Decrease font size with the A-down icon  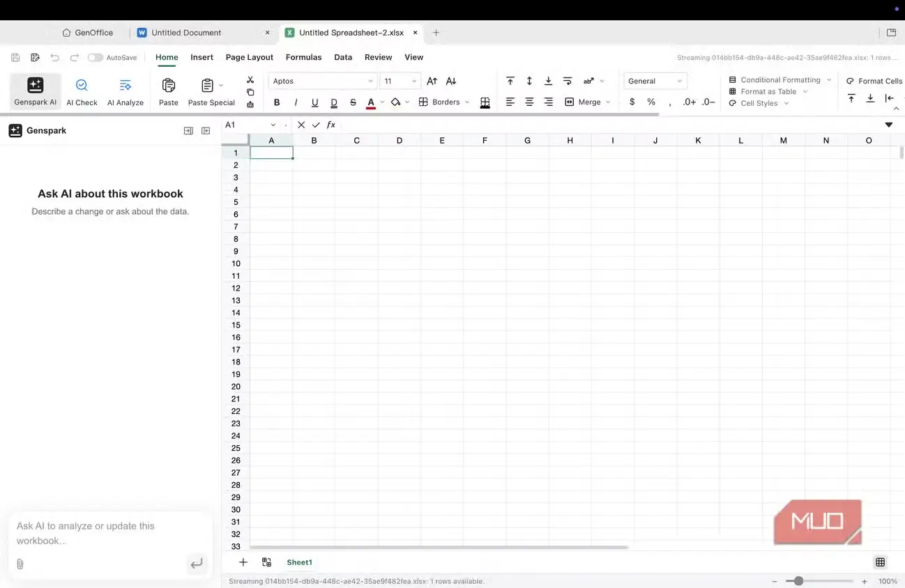click(x=451, y=81)
